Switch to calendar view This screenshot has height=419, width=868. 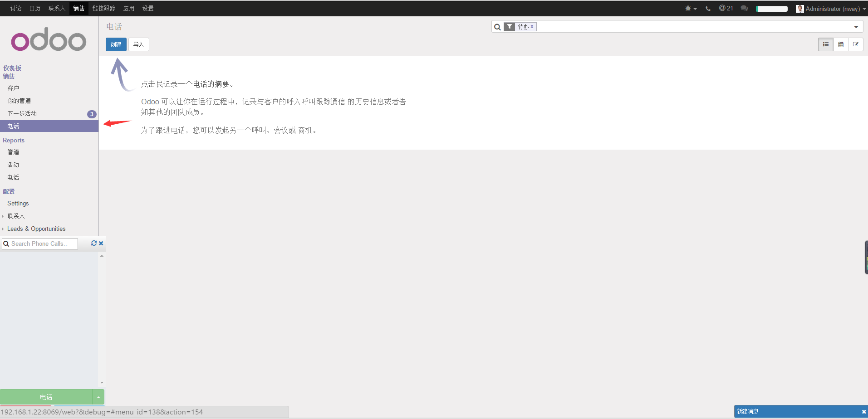coord(841,44)
